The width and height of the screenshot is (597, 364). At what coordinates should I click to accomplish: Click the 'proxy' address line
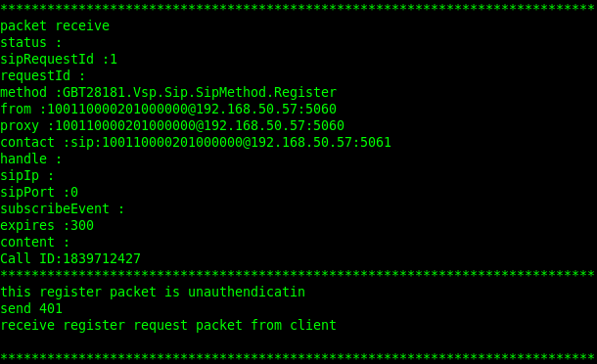coord(172,125)
